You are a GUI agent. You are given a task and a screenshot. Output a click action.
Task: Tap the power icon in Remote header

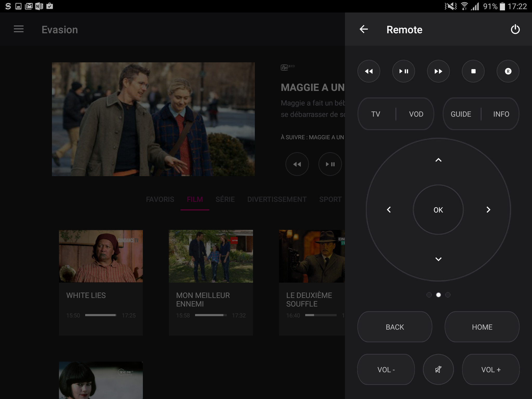pyautogui.click(x=515, y=29)
